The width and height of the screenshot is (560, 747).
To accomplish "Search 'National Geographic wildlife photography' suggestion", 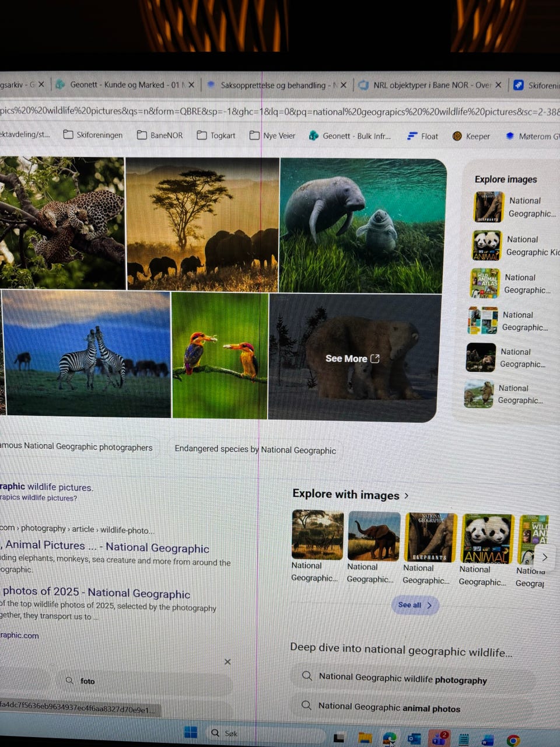I will 412,678.
